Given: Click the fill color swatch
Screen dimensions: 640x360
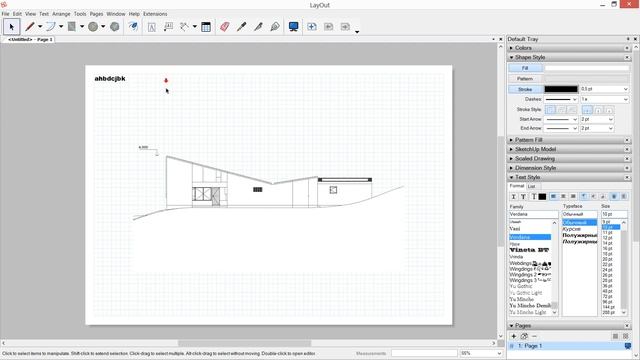Looking at the screenshot, I should pyautogui.click(x=587, y=68).
